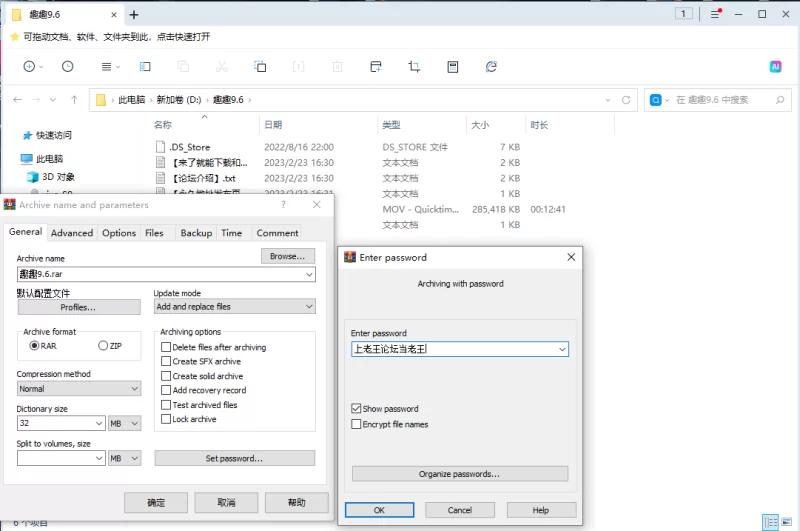Image resolution: width=800 pixels, height=531 pixels.
Task: Enable Create SFX archive
Action: (x=166, y=361)
